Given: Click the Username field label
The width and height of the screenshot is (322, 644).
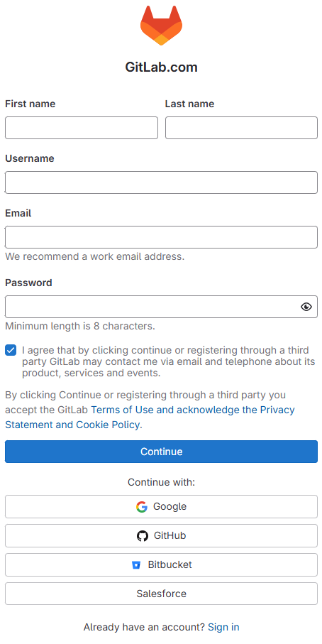Looking at the screenshot, I should [30, 158].
